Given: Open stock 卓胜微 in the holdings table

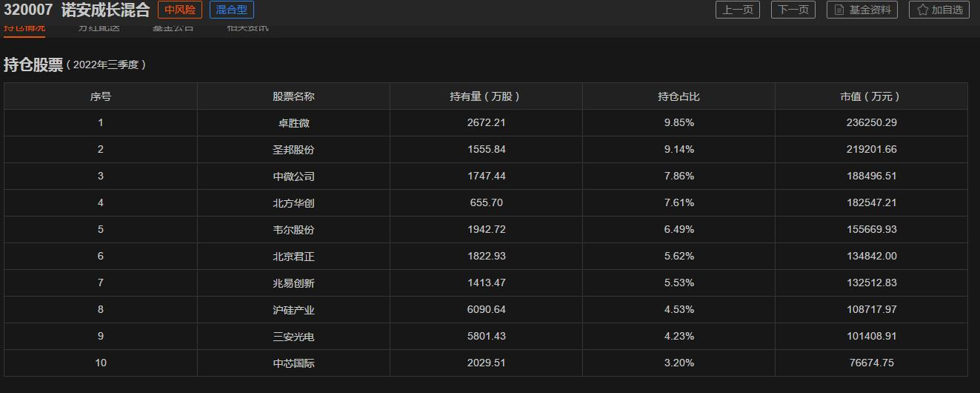Looking at the screenshot, I should [293, 123].
